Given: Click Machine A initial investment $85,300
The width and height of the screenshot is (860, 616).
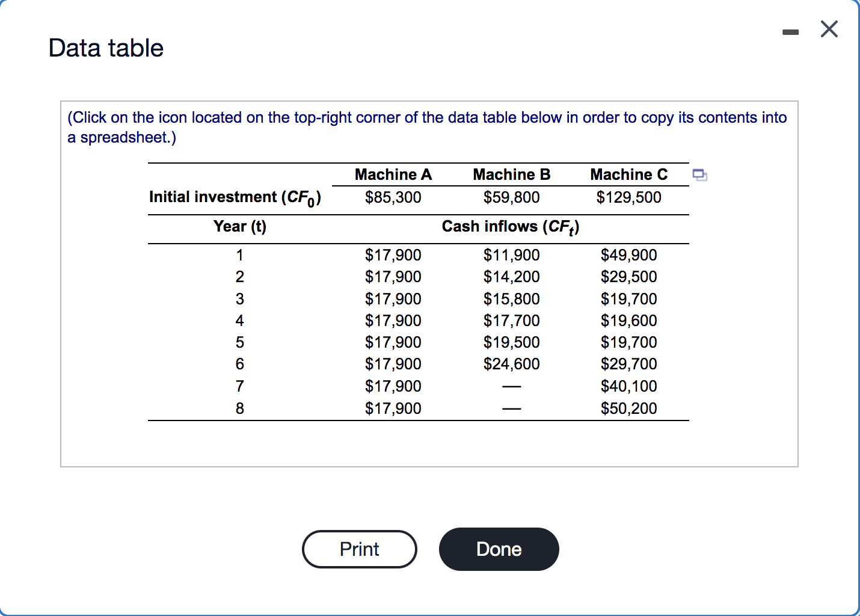Looking at the screenshot, I should point(393,197).
